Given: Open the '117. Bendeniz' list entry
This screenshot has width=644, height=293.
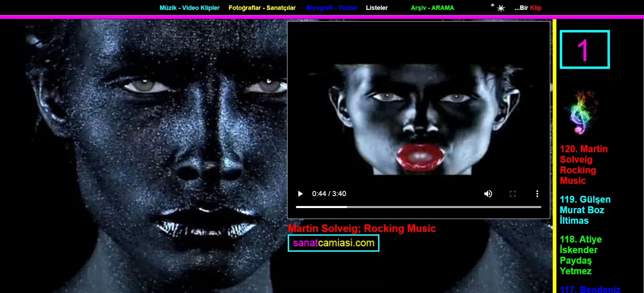Looking at the screenshot, I should 590,289.
